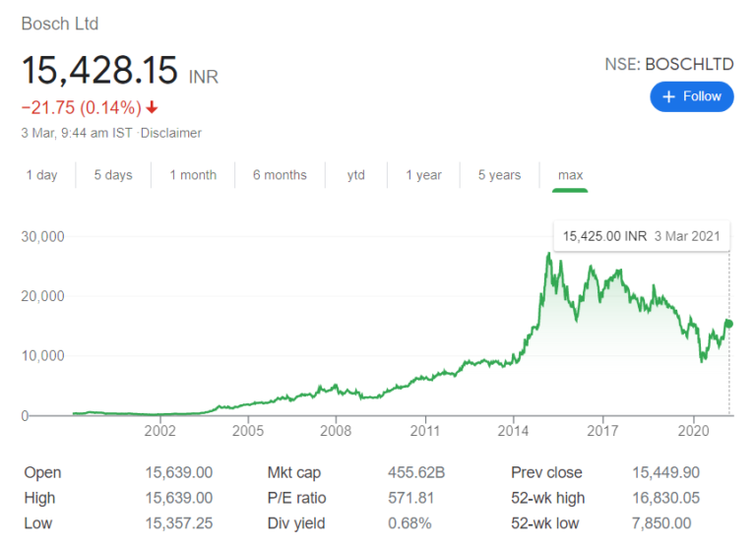This screenshot has height=547, width=756.
Task: Switch chart to 1 year
Action: [x=423, y=175]
